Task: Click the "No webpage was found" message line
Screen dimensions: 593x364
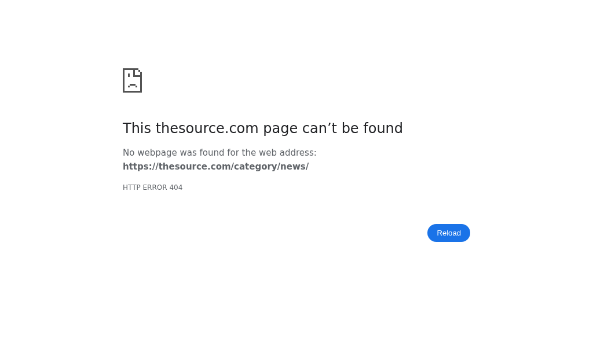Action: (219, 153)
